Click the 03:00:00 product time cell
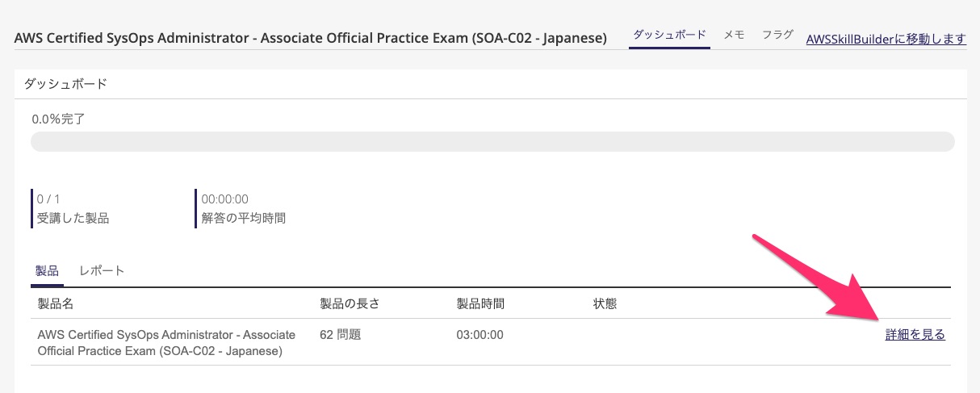Screen dimensions: 980x393 (480, 334)
